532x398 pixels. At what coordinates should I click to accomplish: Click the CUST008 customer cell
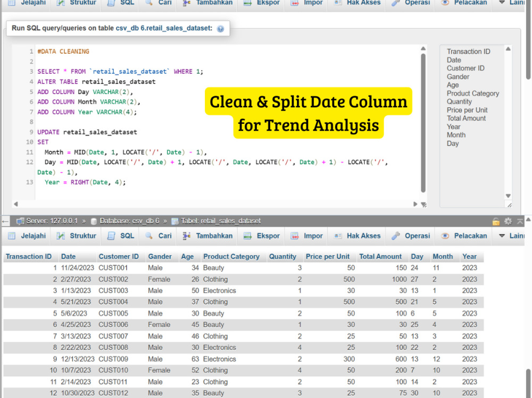113,348
